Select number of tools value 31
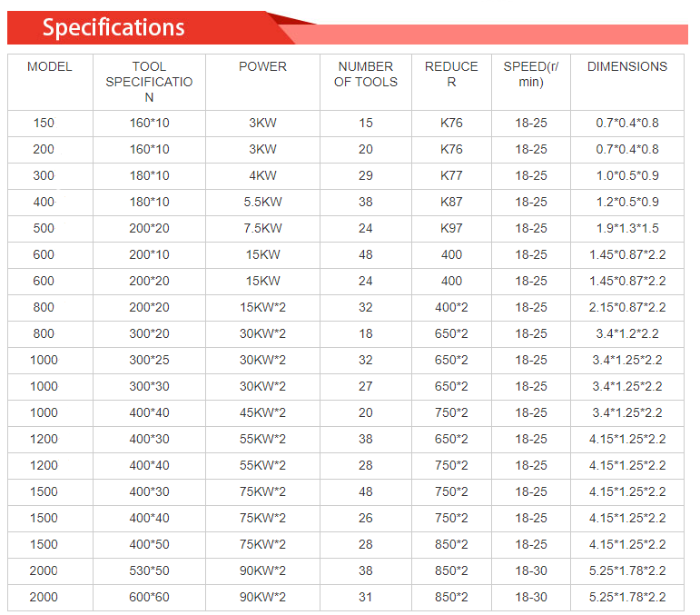The width and height of the screenshot is (700, 615). (366, 597)
